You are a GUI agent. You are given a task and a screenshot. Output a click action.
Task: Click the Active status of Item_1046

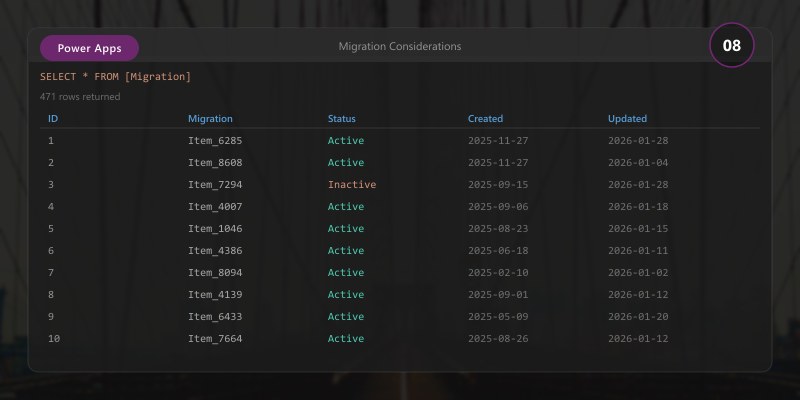click(346, 228)
